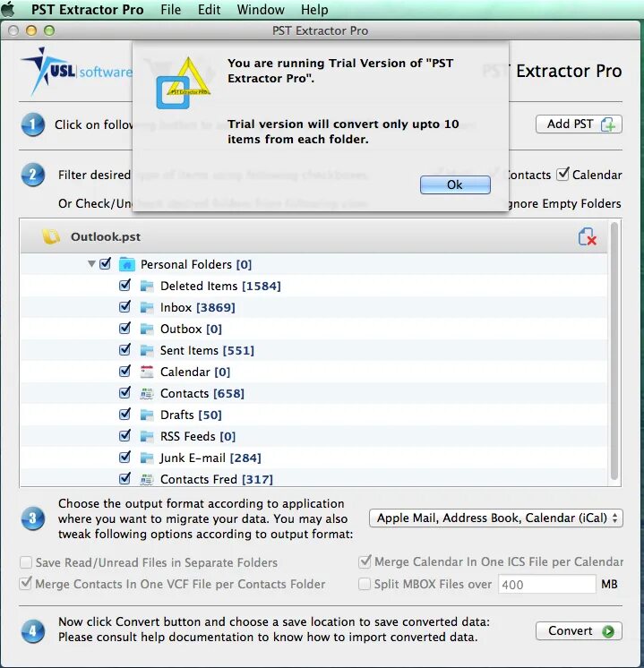
Task: Click the PST Extractor Pro dialog icon
Action: [x=184, y=82]
